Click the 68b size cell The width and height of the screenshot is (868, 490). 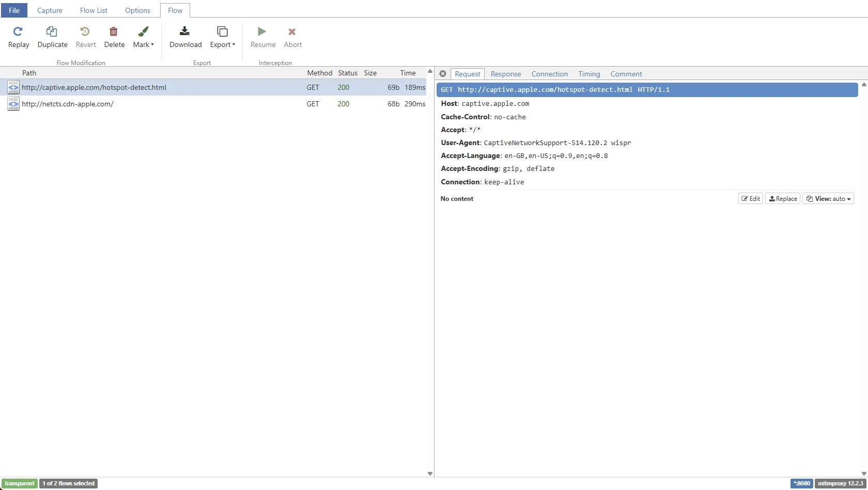[x=393, y=104]
